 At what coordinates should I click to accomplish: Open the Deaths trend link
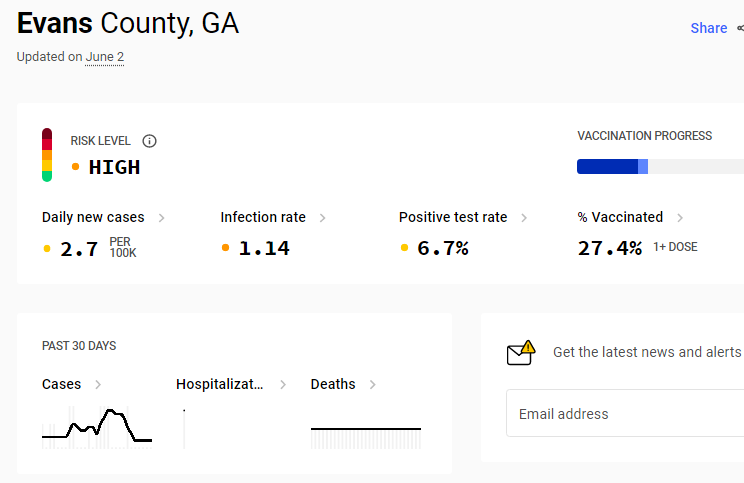[x=343, y=384]
